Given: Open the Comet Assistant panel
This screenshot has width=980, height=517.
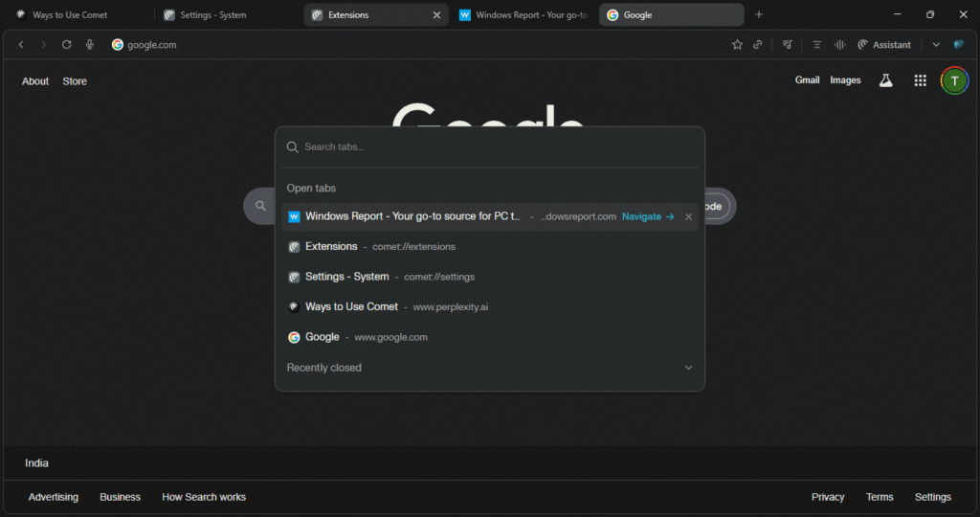Looking at the screenshot, I should pyautogui.click(x=884, y=44).
